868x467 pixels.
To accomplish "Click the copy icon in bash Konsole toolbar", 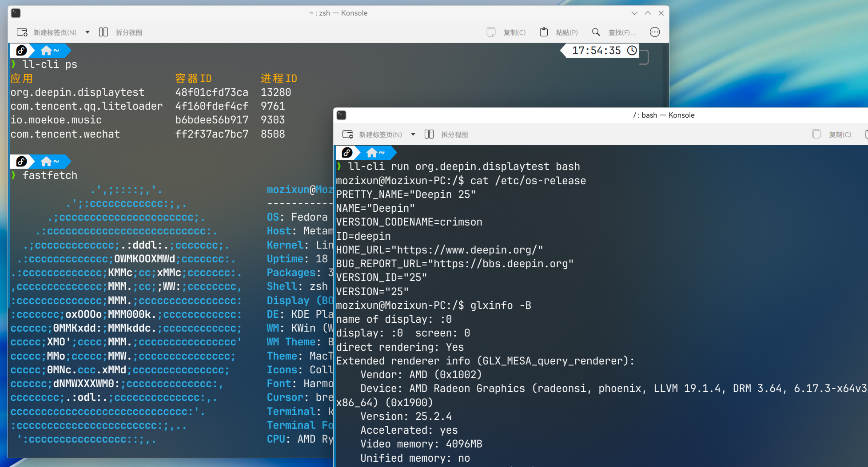I will [x=816, y=134].
